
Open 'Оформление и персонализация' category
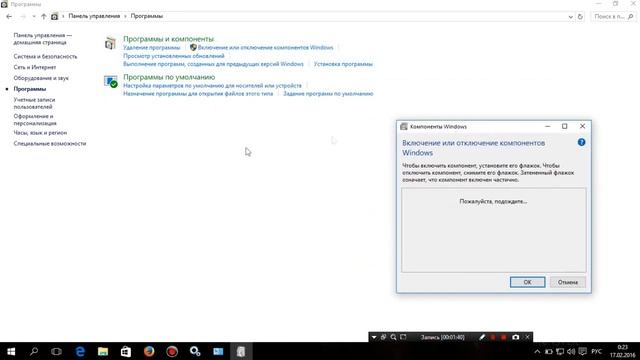coord(35,120)
